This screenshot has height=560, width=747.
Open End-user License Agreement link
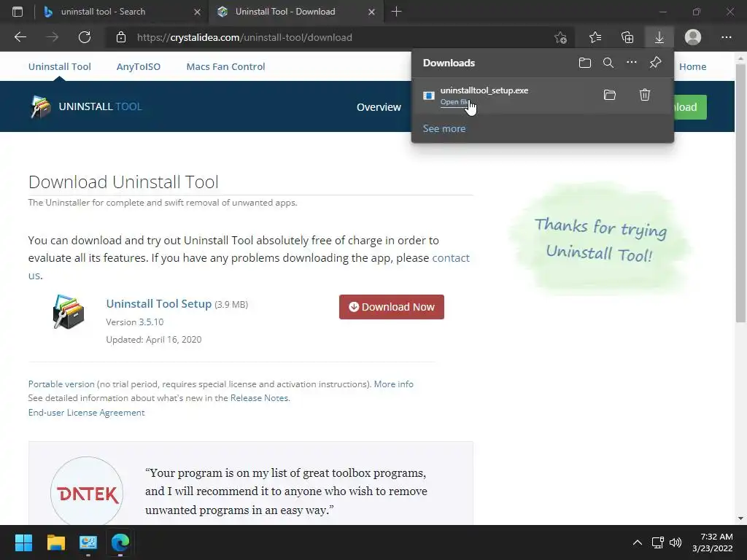pyautogui.click(x=86, y=413)
